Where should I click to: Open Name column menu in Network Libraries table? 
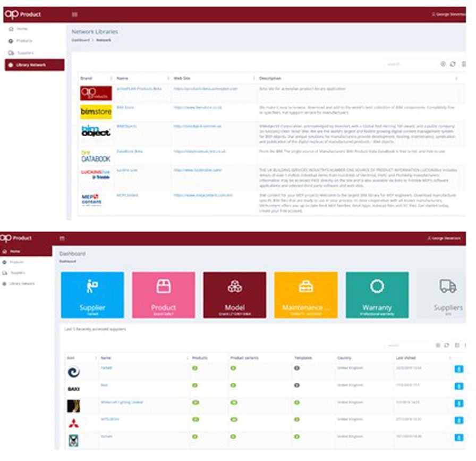(x=168, y=78)
